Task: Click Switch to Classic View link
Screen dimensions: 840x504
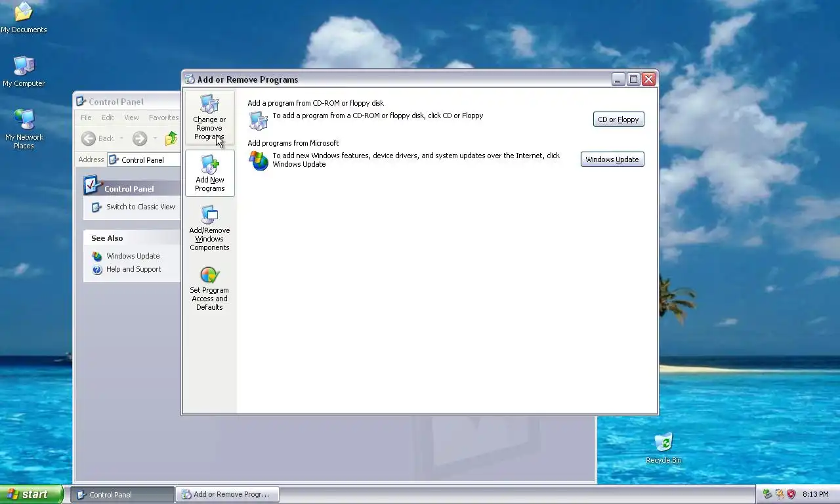Action: tap(140, 207)
